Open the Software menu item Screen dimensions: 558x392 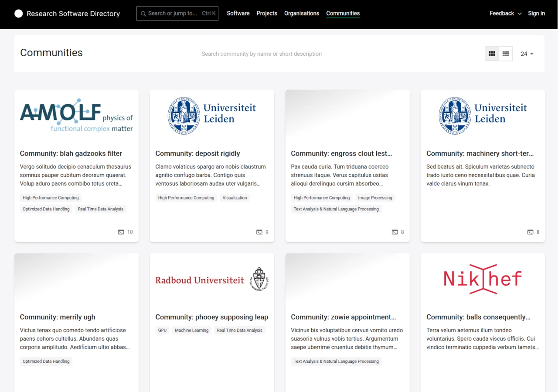point(238,14)
